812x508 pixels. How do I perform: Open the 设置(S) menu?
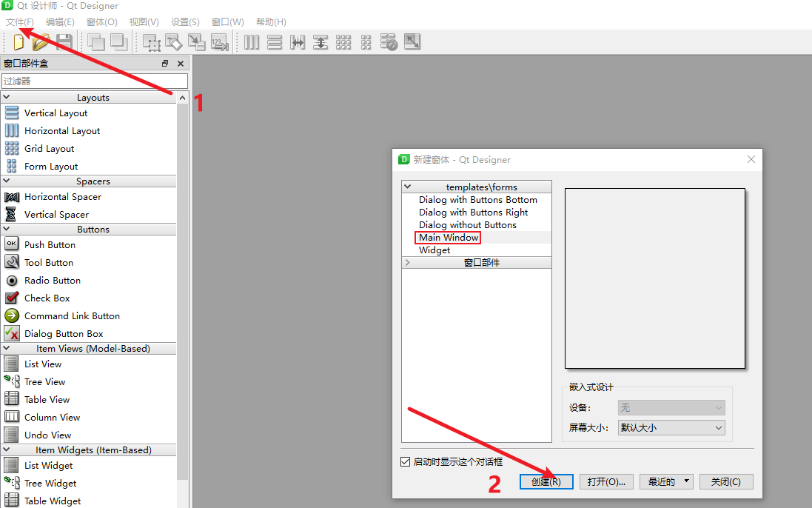tap(185, 21)
